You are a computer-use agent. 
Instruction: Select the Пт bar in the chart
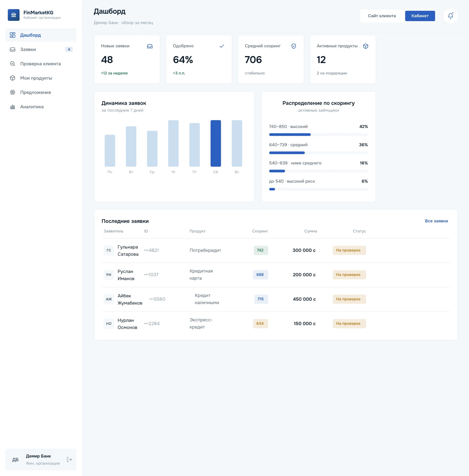coord(194,145)
